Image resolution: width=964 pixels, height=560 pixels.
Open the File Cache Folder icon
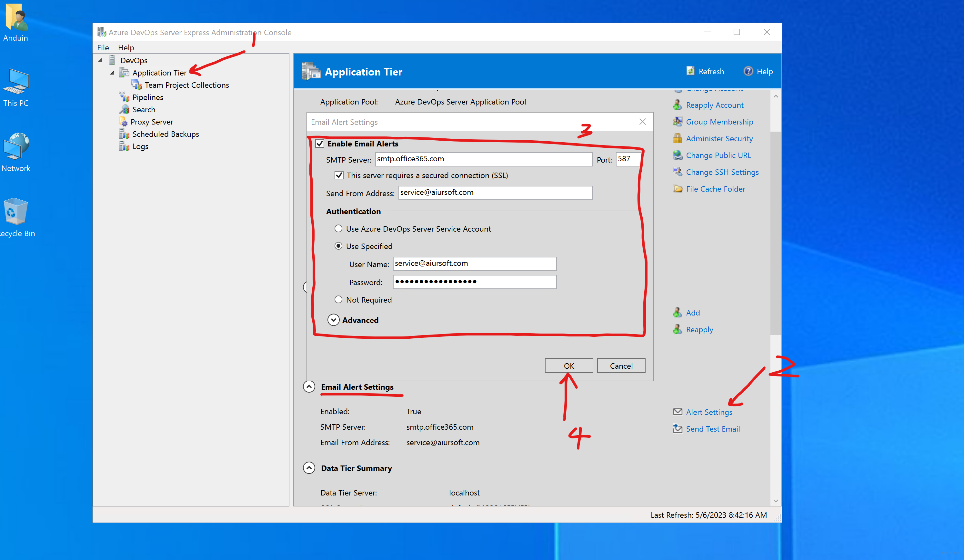(x=678, y=189)
